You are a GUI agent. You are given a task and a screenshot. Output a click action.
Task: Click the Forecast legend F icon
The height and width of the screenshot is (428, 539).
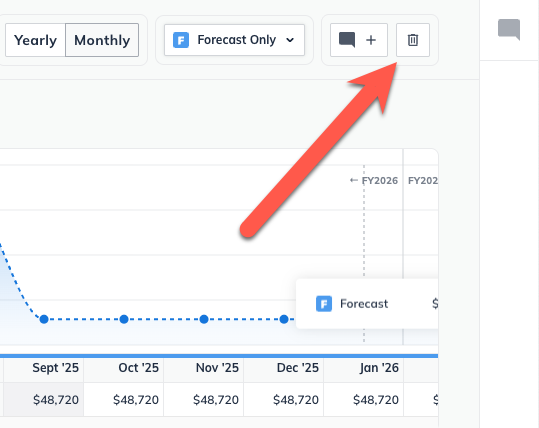[x=324, y=304]
